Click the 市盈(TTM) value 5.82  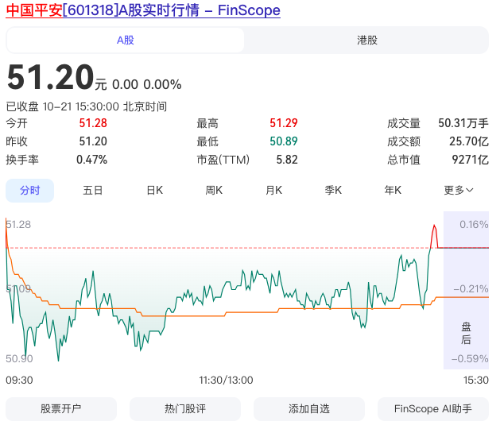tap(287, 160)
